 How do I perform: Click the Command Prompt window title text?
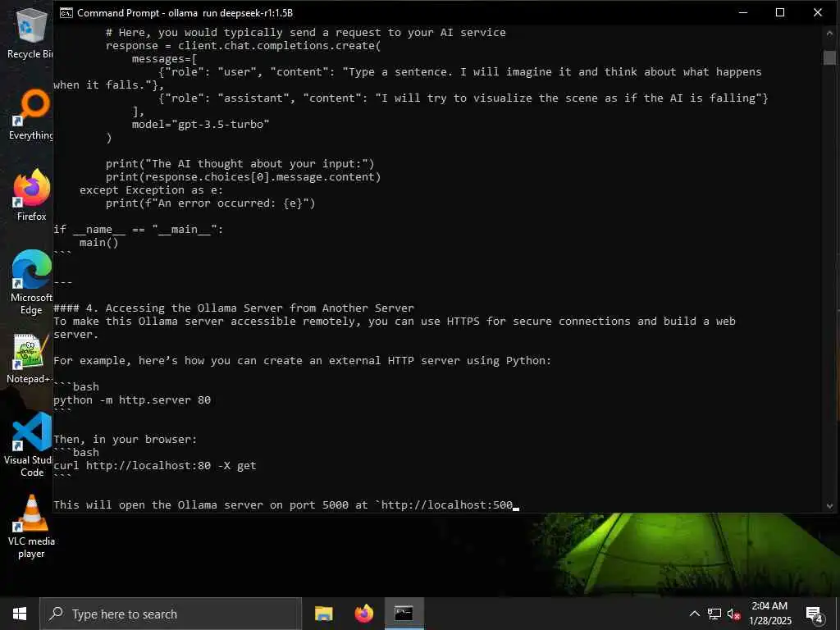pyautogui.click(x=185, y=13)
